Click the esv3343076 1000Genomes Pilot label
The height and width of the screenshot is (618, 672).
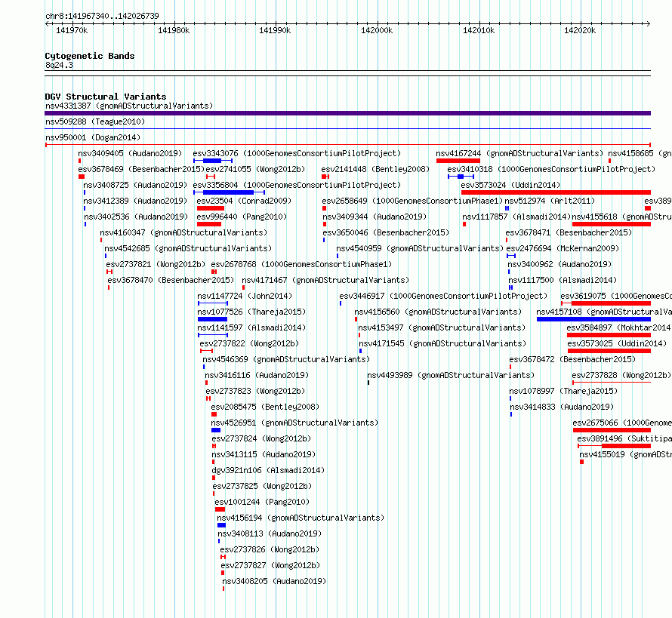(297, 153)
